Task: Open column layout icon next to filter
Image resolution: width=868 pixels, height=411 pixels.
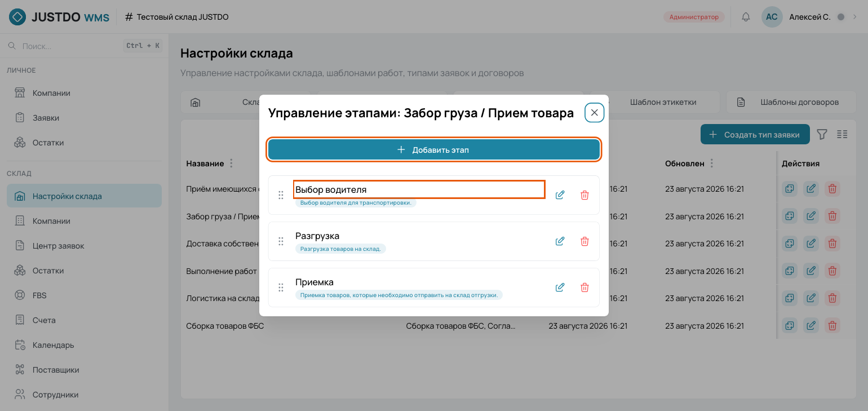Action: pyautogui.click(x=842, y=135)
